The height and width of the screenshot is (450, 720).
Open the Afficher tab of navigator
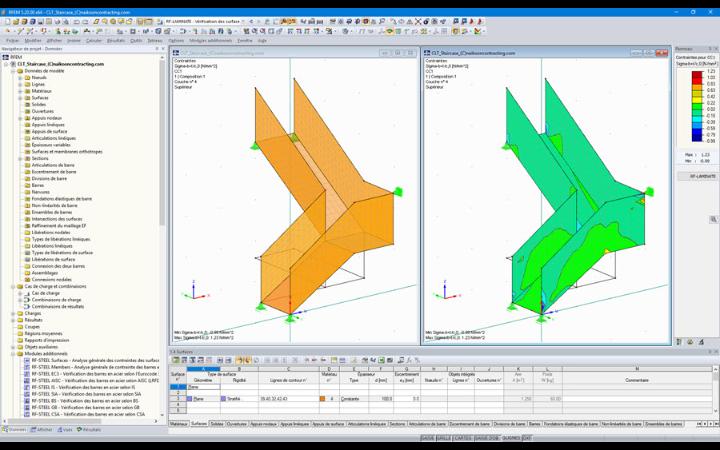tap(42, 430)
